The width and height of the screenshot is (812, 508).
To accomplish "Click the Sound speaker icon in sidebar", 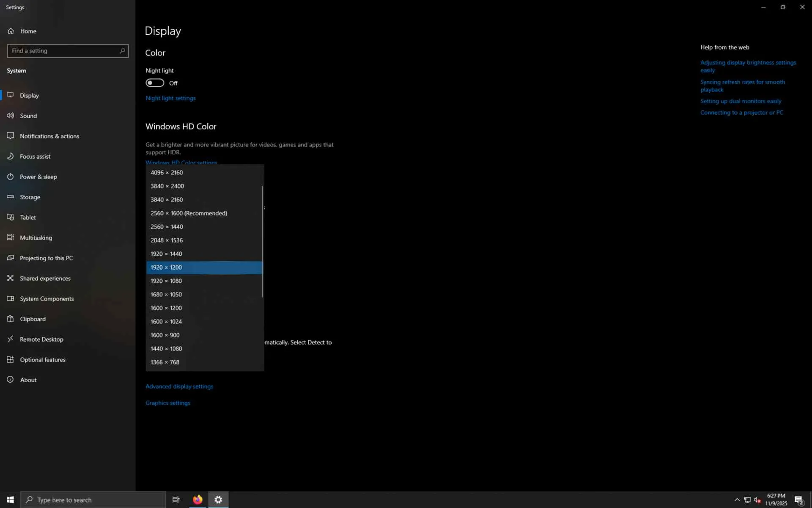I will pyautogui.click(x=11, y=116).
